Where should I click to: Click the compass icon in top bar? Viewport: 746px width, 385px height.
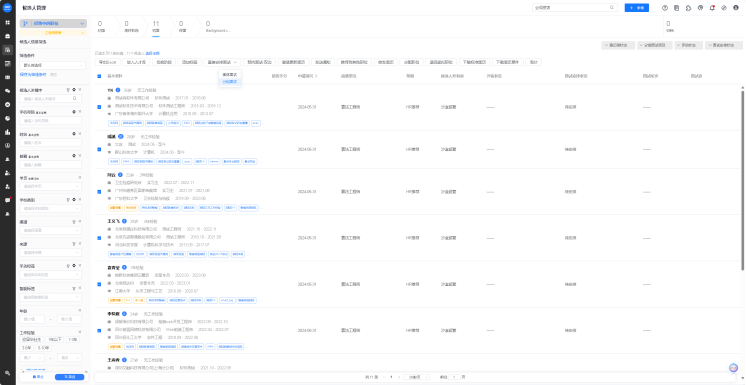(x=724, y=8)
